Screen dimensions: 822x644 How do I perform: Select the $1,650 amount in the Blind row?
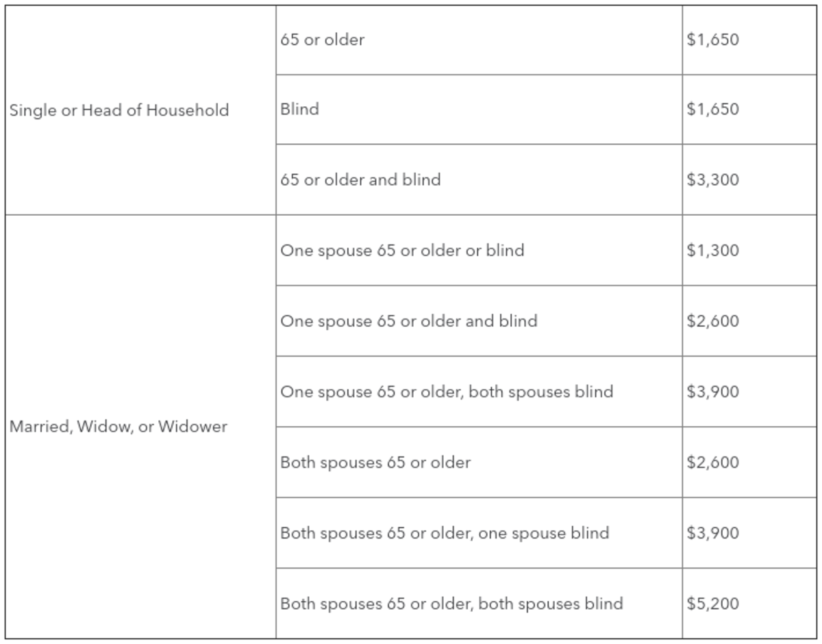(713, 109)
